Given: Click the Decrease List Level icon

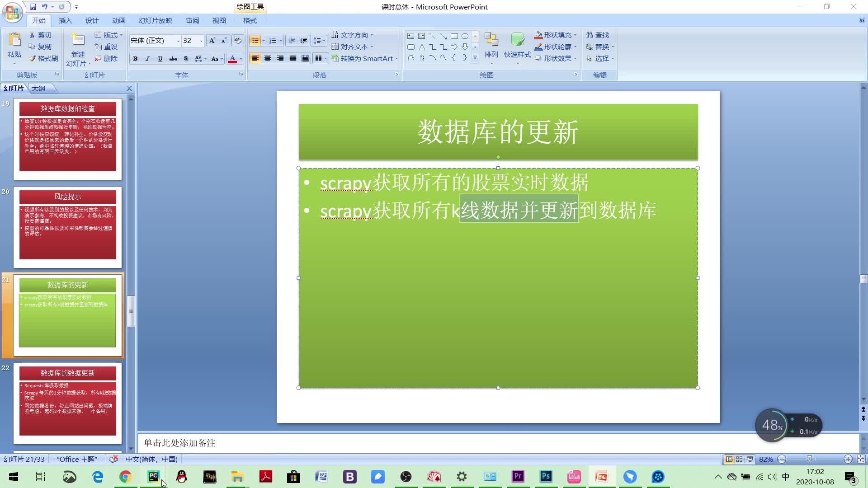Looking at the screenshot, I should [292, 41].
